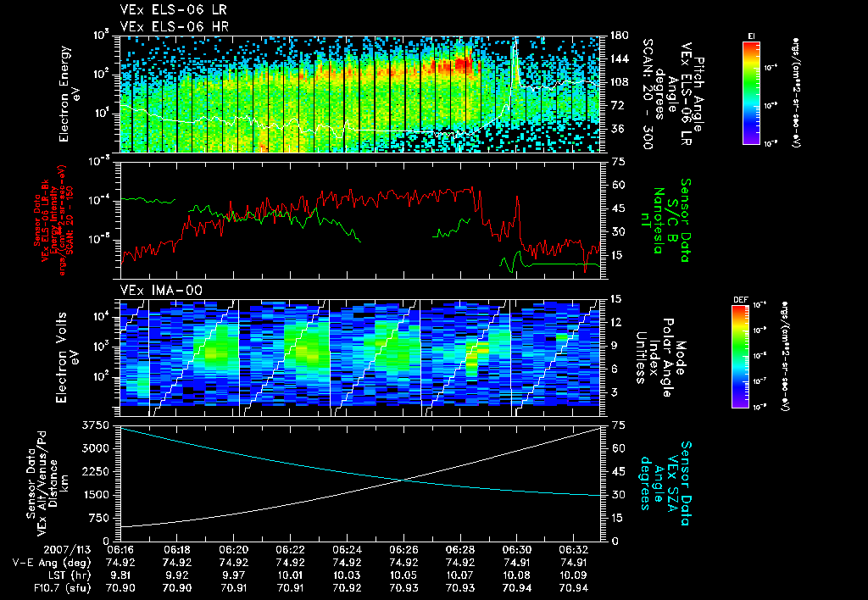Click the 'Electron Energy eV' axis label

click(x=69, y=93)
